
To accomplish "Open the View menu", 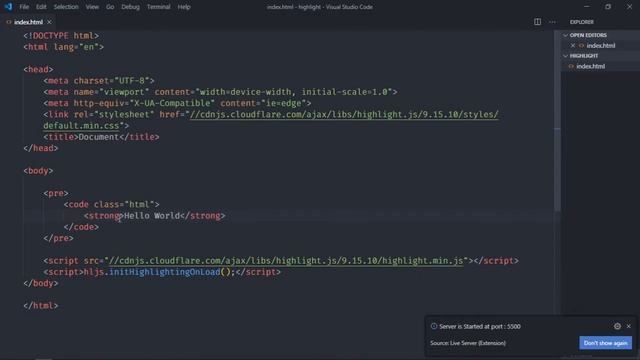I will point(92,7).
